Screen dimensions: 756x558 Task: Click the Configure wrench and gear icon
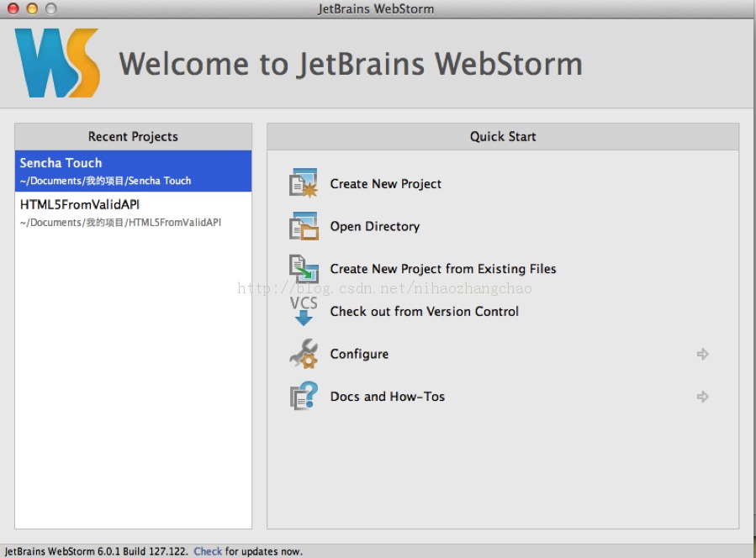(x=304, y=354)
